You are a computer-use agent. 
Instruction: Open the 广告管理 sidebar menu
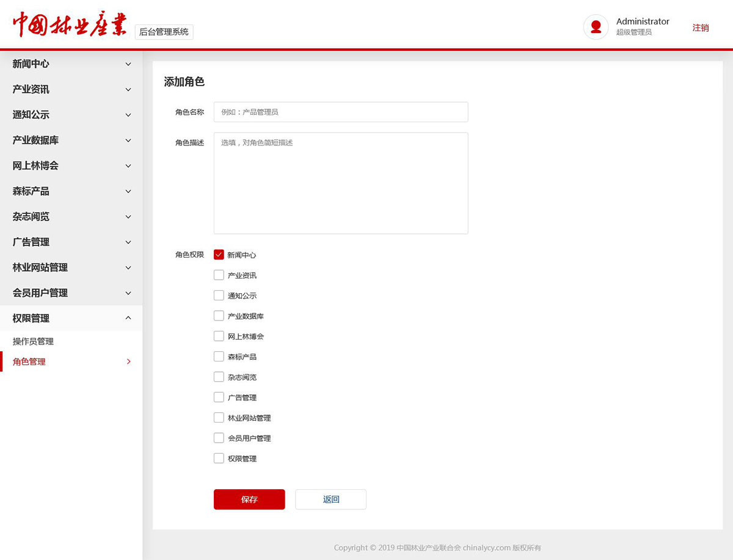point(71,242)
